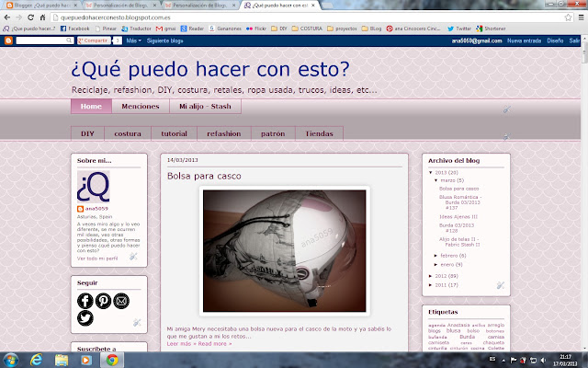
Task: Open the Facebook follow icon in Seguir
Action: [85, 301]
